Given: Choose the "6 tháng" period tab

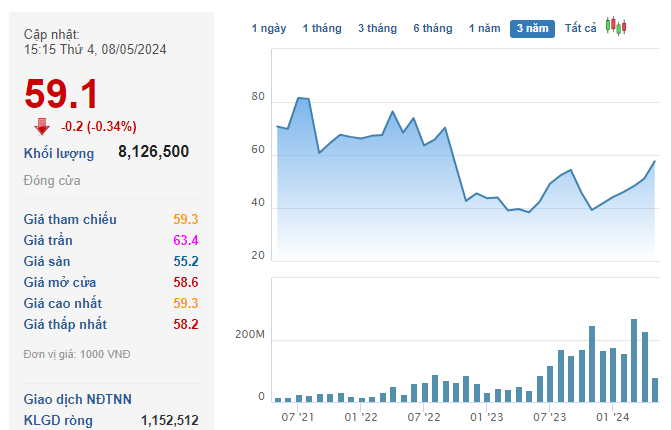Looking at the screenshot, I should click(432, 28).
